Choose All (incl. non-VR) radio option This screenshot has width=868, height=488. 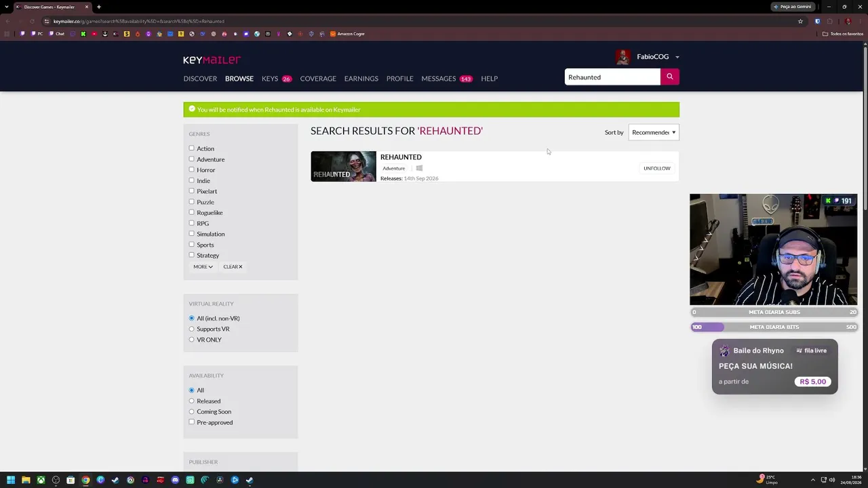(x=191, y=318)
